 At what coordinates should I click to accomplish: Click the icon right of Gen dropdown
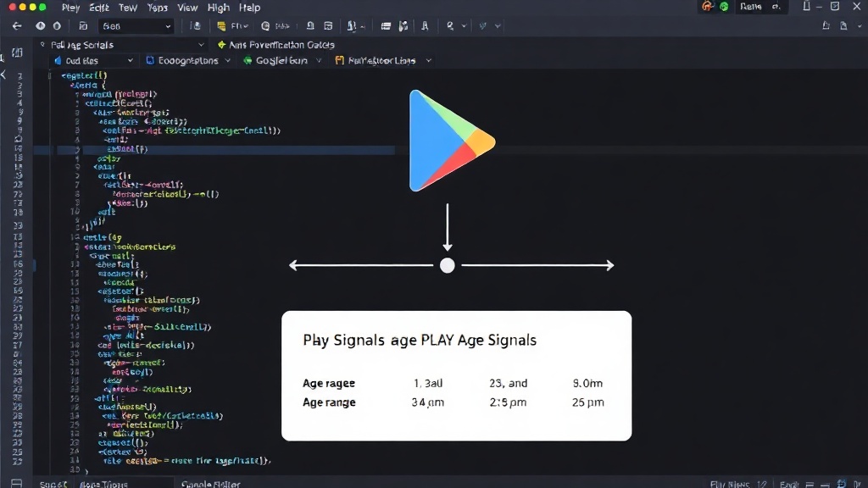(195, 26)
